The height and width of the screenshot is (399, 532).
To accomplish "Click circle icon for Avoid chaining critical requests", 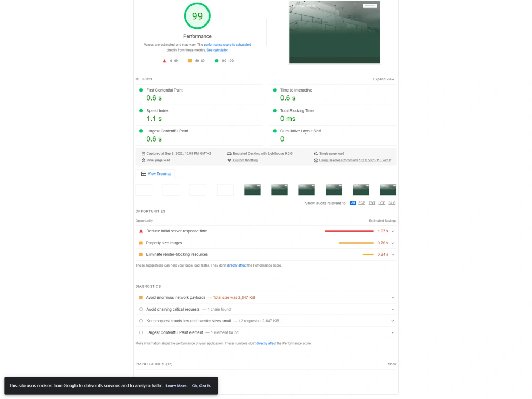I will [x=141, y=310].
